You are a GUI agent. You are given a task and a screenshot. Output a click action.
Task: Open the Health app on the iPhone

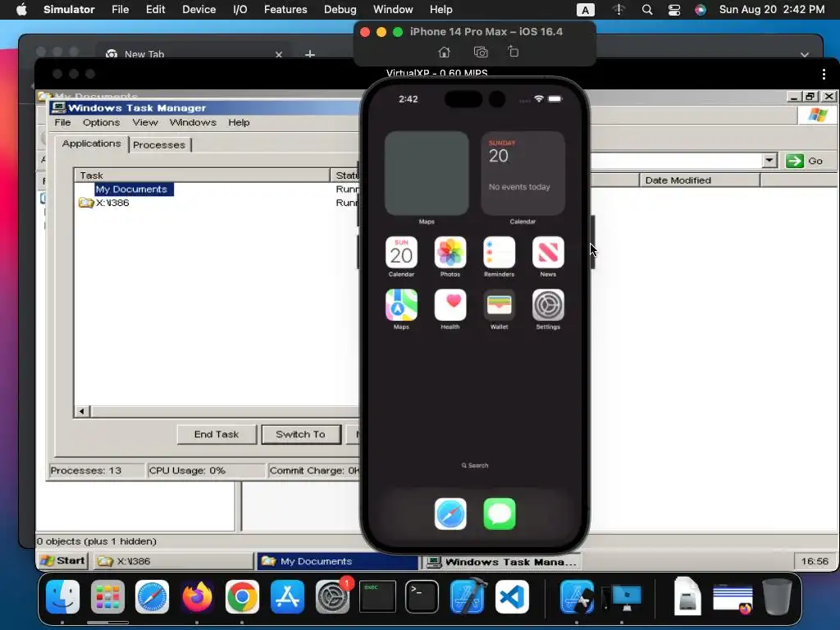click(450, 305)
